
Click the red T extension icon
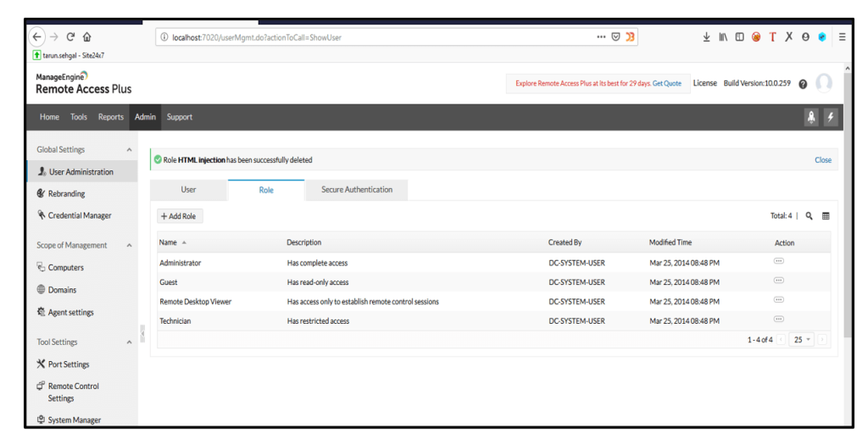772,37
